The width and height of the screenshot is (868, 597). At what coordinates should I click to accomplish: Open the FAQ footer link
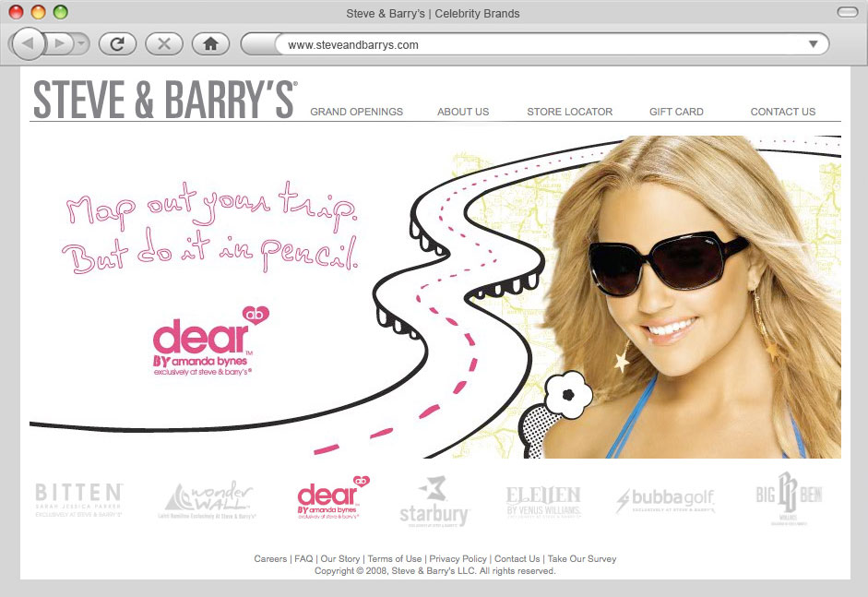303,559
